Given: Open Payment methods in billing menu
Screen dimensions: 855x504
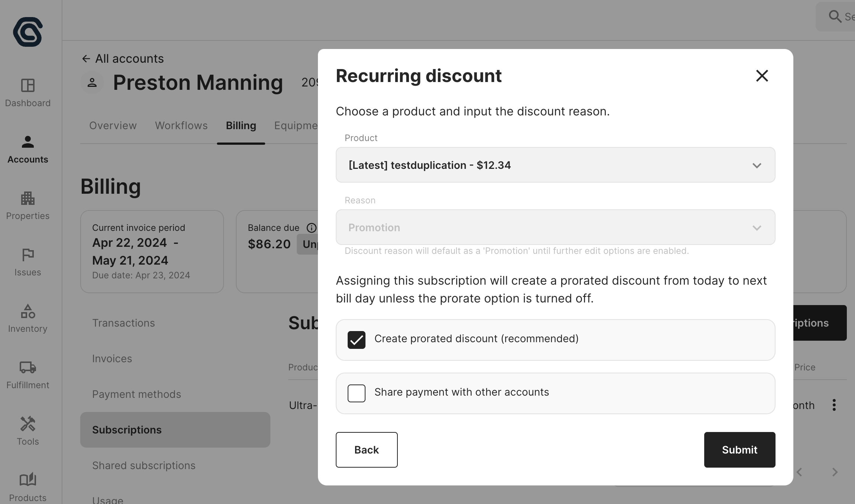Looking at the screenshot, I should (x=137, y=394).
